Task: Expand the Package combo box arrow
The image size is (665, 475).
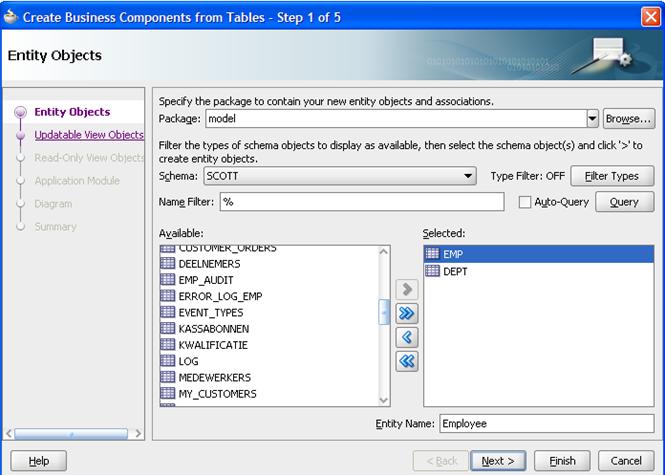Action: (592, 119)
